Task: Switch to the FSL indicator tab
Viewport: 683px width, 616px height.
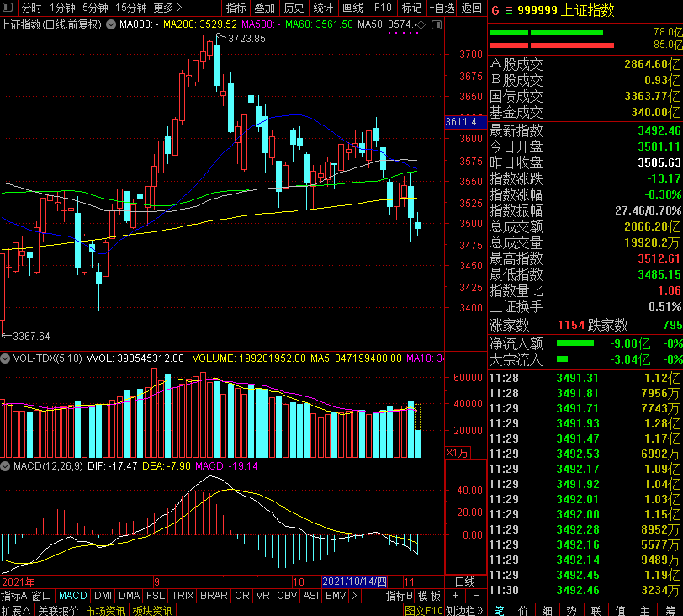Action: pyautogui.click(x=156, y=596)
